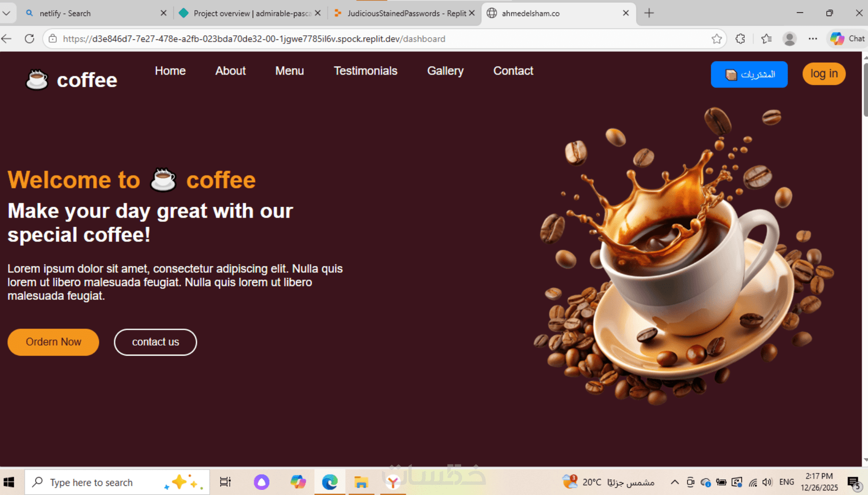868x495 pixels.
Task: Click the coffee cup logo in header
Action: tap(37, 80)
